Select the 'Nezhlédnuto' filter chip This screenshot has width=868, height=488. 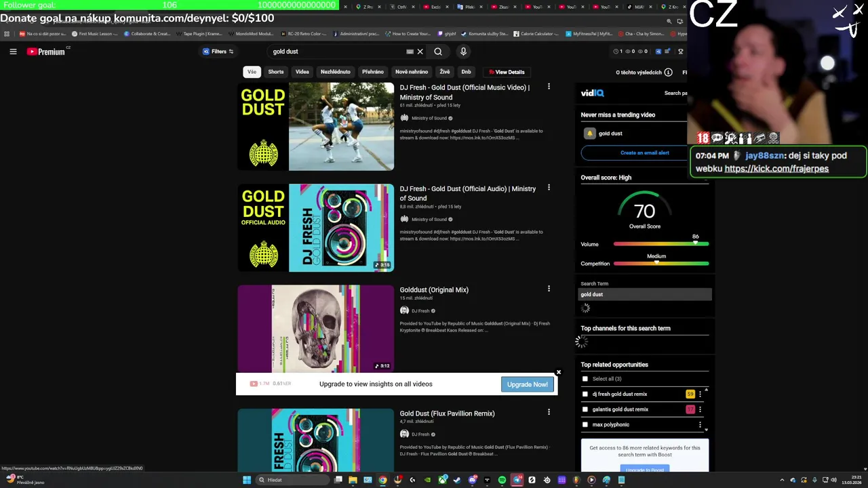pos(336,72)
